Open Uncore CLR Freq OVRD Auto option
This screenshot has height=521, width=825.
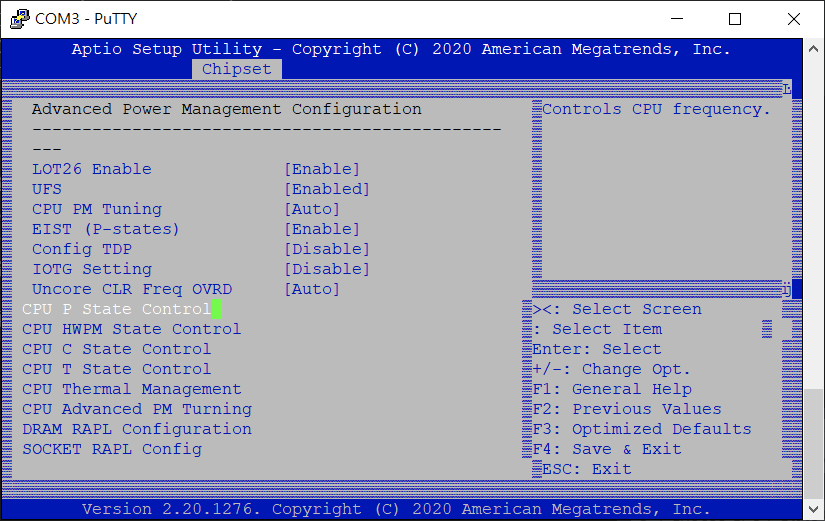[312, 289]
